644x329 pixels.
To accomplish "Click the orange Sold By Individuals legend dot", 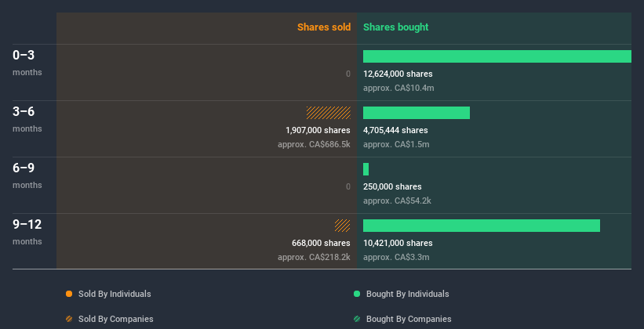I will pos(69,294).
